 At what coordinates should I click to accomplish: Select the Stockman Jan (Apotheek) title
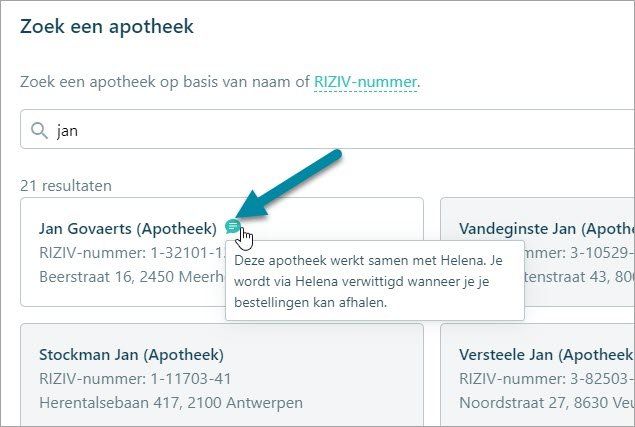coord(131,354)
